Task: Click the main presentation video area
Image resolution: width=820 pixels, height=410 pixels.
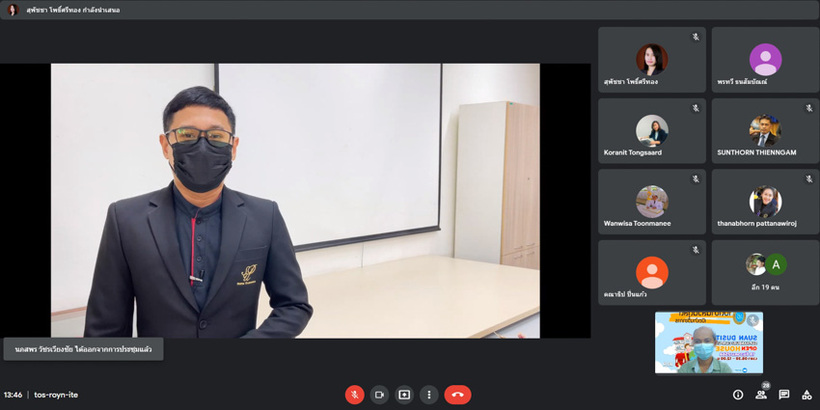Action: [295, 200]
